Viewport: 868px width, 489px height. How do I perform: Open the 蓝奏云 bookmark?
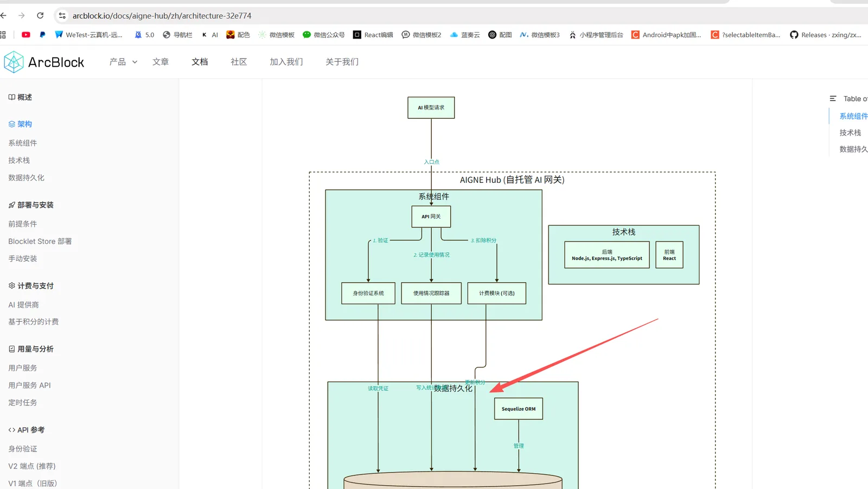(x=465, y=35)
